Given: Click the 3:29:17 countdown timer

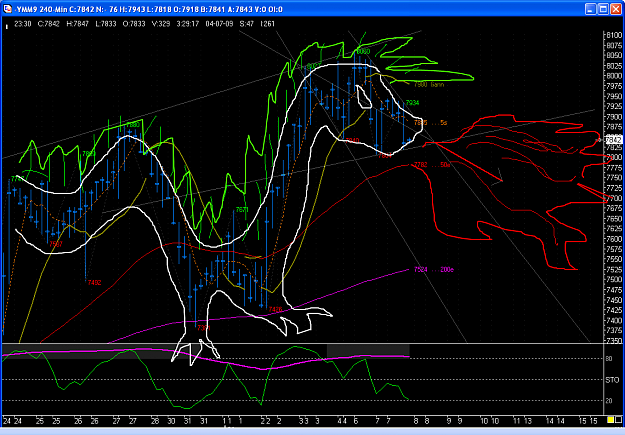Looking at the screenshot, I should click(x=188, y=24).
